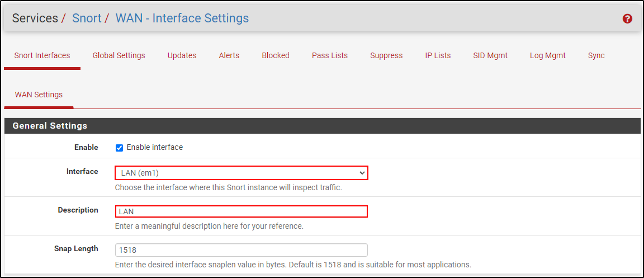Go to the Sync tab
Viewport: 644px width, 278px height.
click(x=596, y=55)
